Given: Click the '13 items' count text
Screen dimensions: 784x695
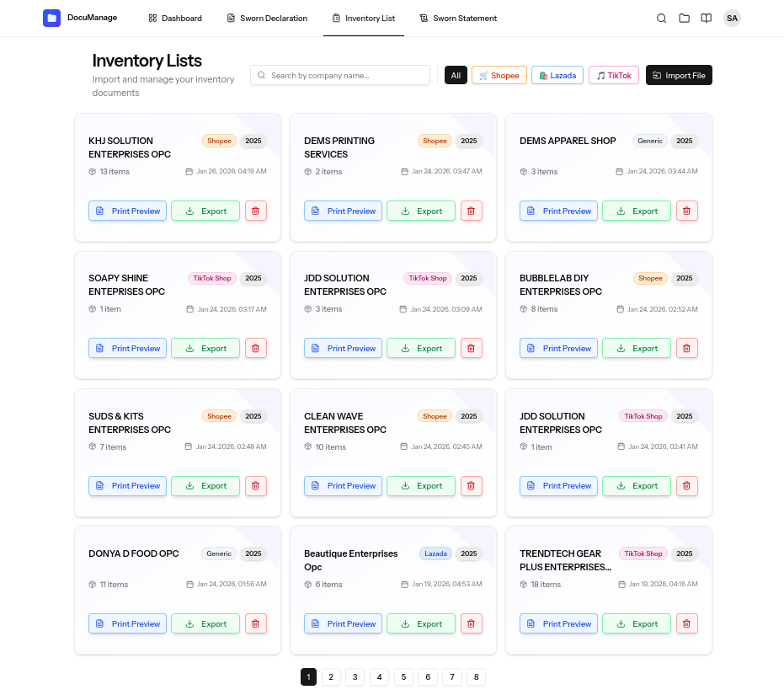Looking at the screenshot, I should [x=115, y=172].
